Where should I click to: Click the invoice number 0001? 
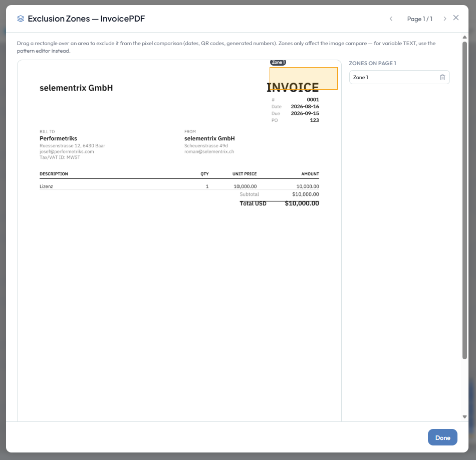tap(313, 100)
